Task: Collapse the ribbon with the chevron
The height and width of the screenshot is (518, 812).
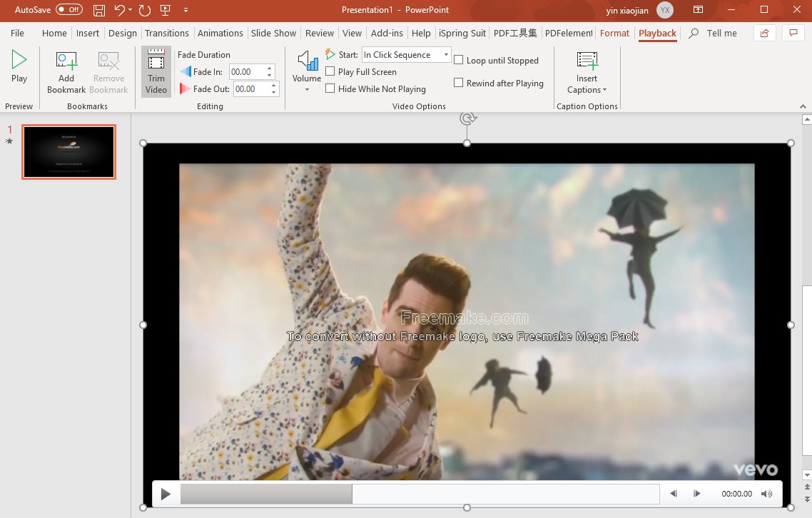Action: pos(803,106)
